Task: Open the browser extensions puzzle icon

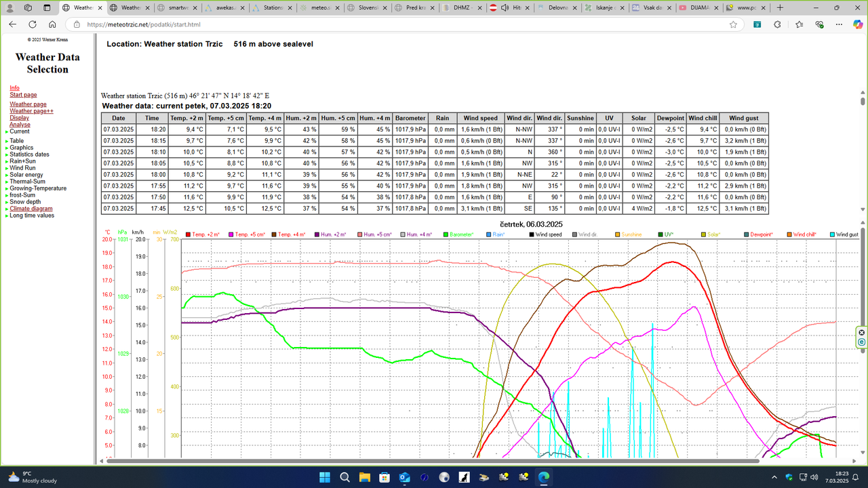Action: (x=778, y=24)
